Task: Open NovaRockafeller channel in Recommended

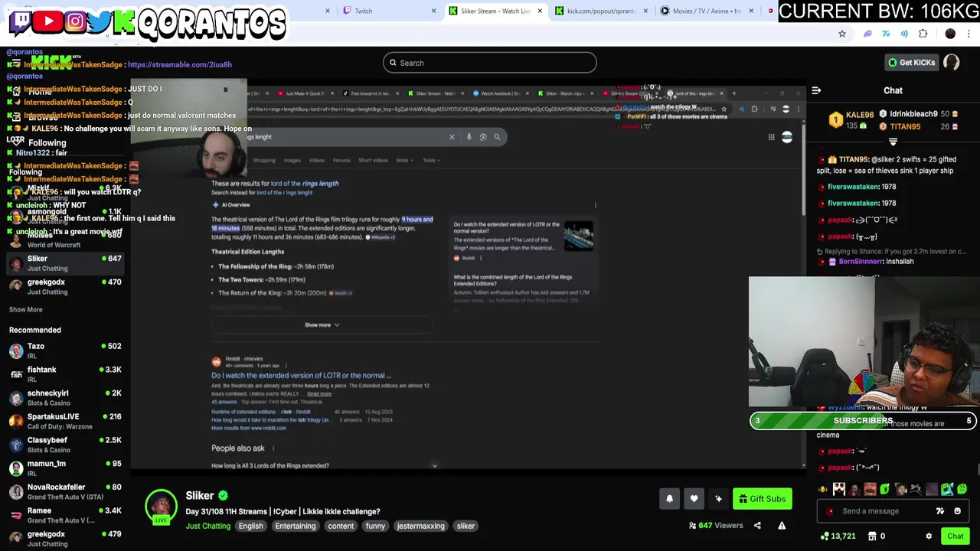Action: 65,491
